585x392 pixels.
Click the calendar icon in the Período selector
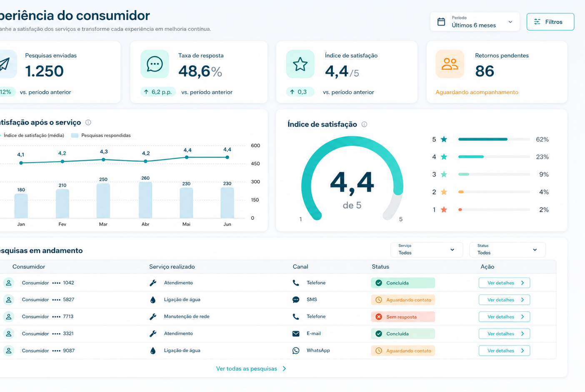(x=441, y=22)
